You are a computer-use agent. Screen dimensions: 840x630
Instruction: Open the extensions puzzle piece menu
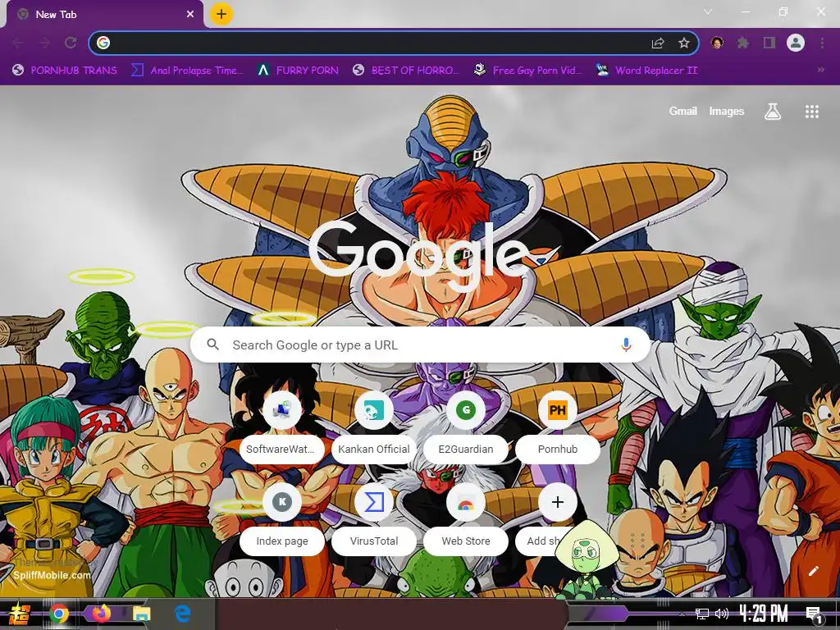click(743, 43)
